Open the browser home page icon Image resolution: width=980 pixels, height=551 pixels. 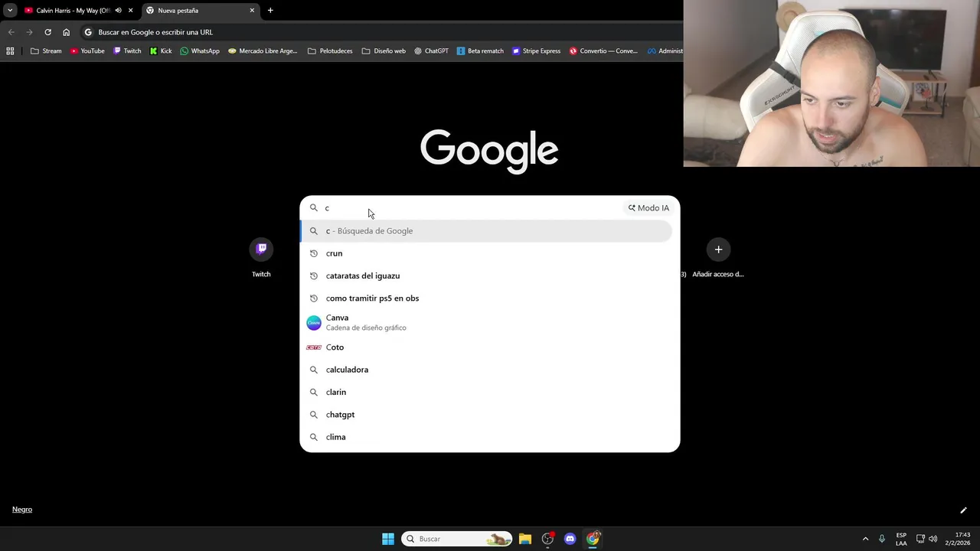point(66,32)
